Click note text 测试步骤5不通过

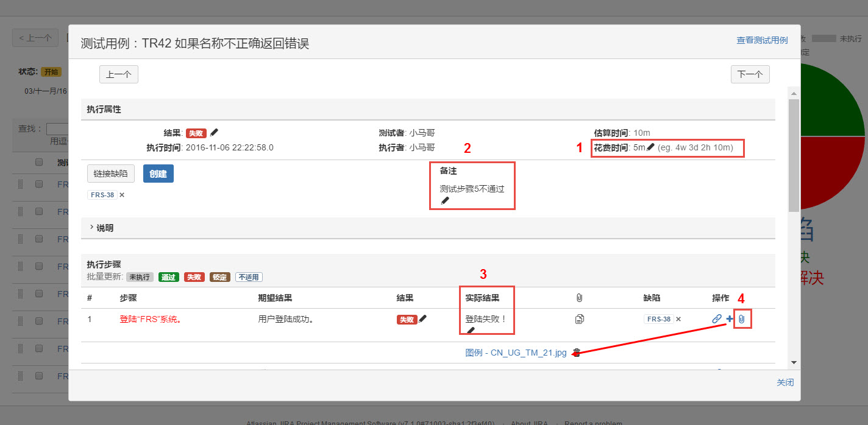coord(472,189)
